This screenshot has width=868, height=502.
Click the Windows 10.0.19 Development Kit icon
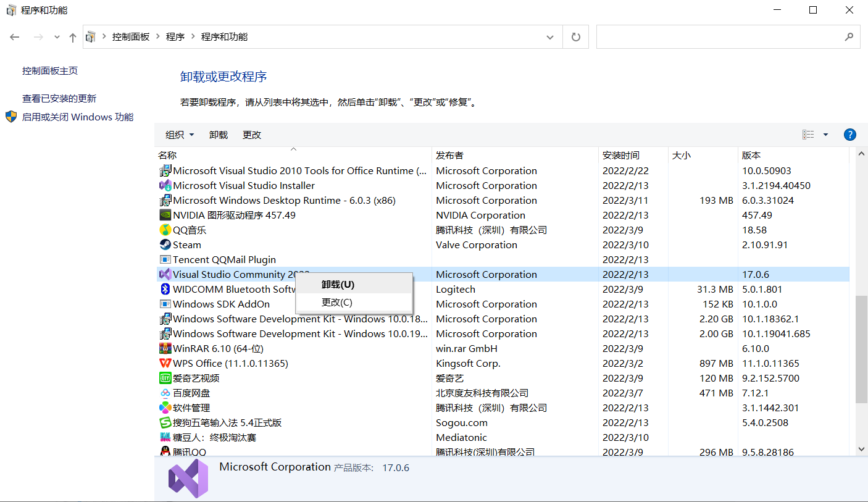pyautogui.click(x=165, y=333)
